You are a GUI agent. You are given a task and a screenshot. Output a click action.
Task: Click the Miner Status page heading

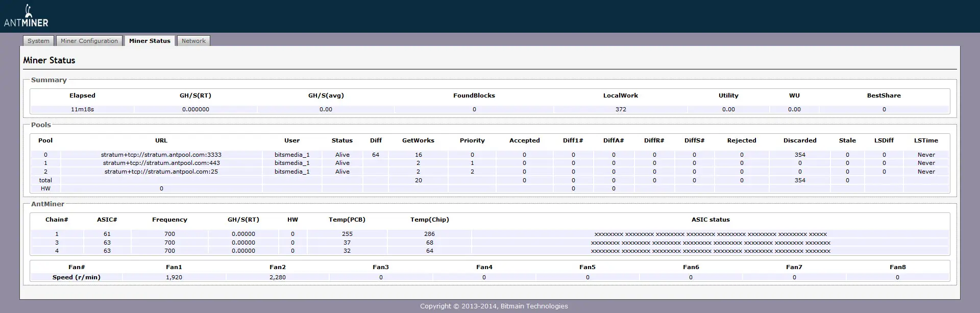coord(49,60)
